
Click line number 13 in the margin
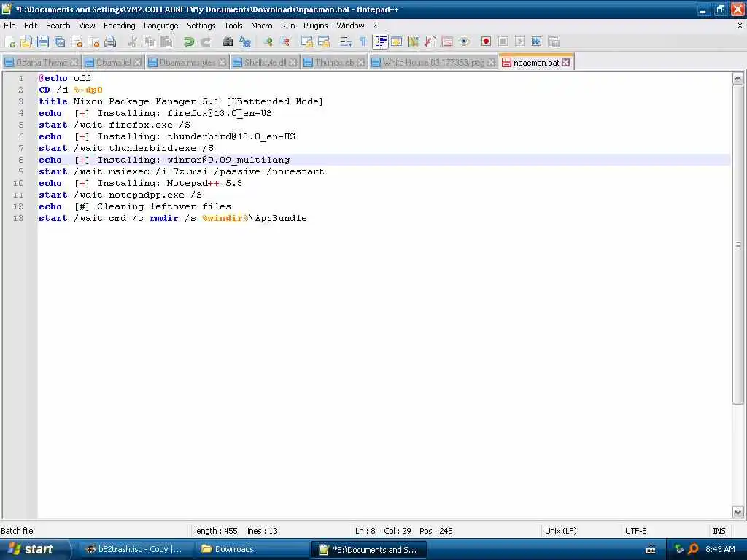point(18,218)
